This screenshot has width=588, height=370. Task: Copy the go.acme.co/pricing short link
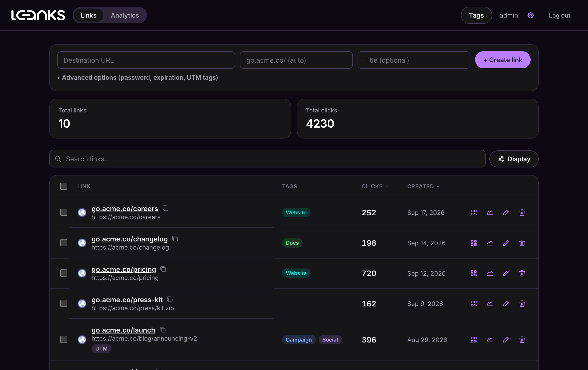coord(163,269)
